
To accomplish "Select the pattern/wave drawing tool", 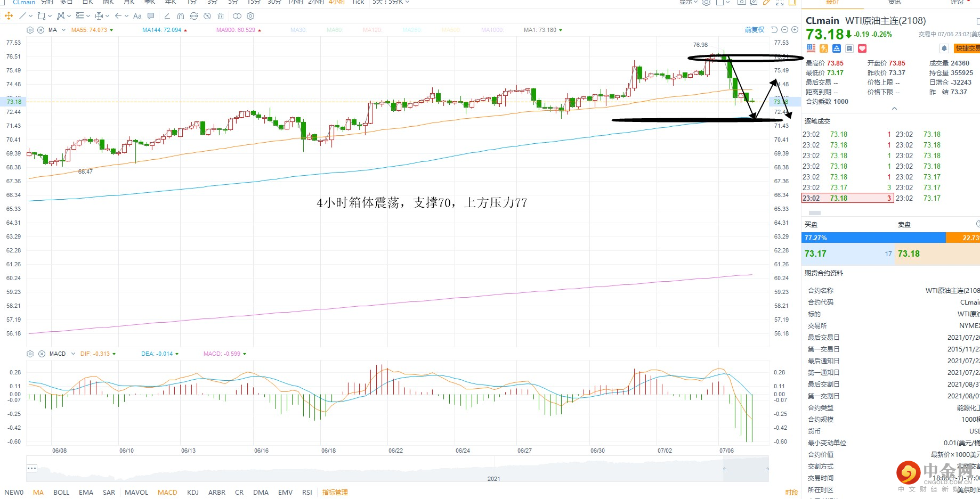I will 61,16.
